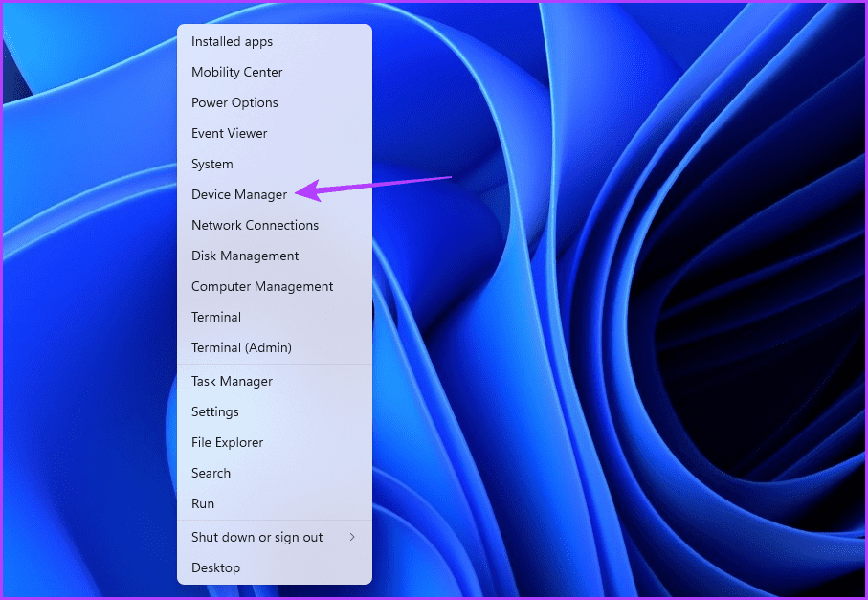This screenshot has height=600, width=868.
Task: Open Settings from the context menu
Action: click(214, 412)
